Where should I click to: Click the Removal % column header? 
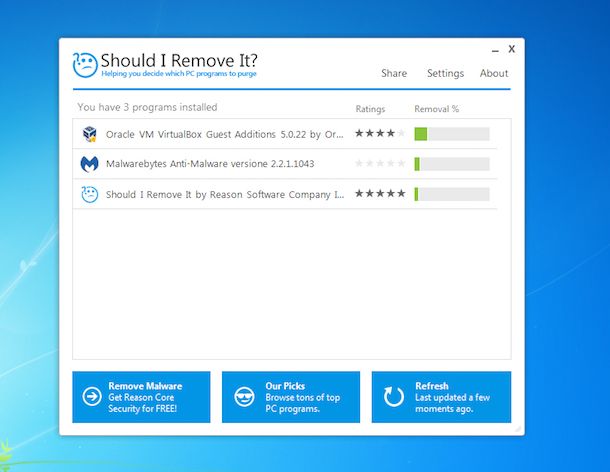tap(436, 109)
